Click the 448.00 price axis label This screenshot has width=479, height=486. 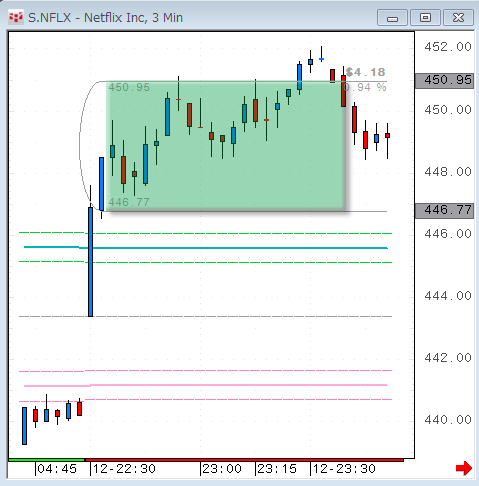448,172
